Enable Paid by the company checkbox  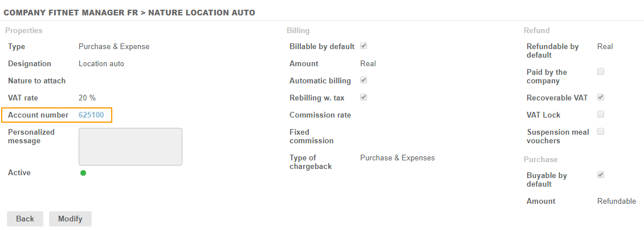click(x=601, y=72)
